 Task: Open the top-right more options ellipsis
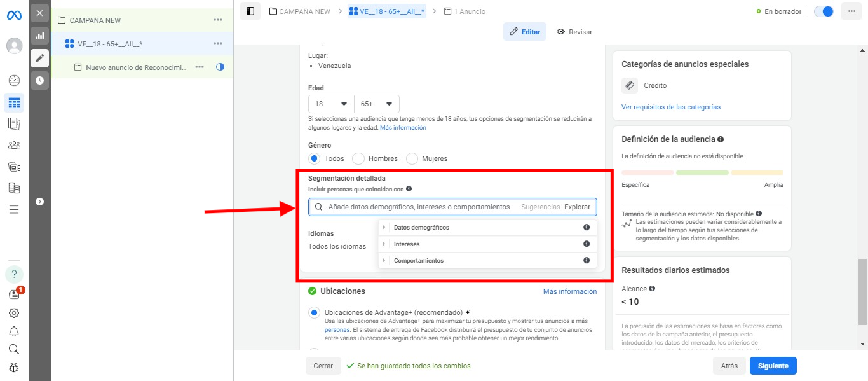point(851,11)
